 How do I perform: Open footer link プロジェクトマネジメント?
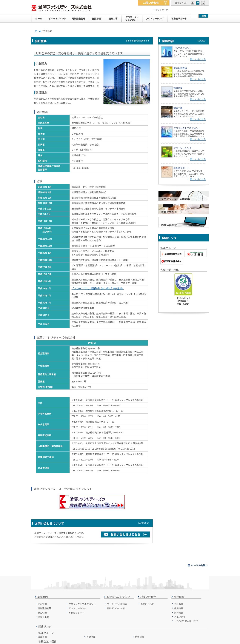click(x=82, y=604)
